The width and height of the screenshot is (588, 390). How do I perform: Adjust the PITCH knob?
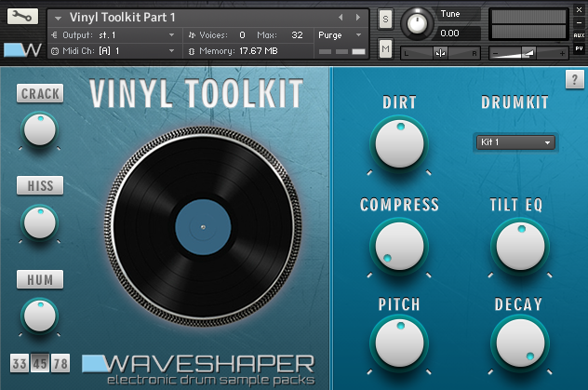click(x=399, y=343)
